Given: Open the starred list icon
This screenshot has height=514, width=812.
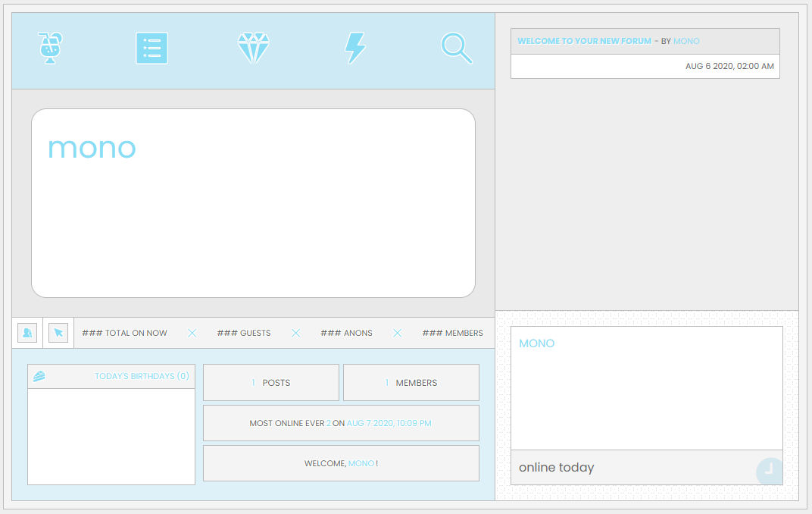Looking at the screenshot, I should pos(151,49).
